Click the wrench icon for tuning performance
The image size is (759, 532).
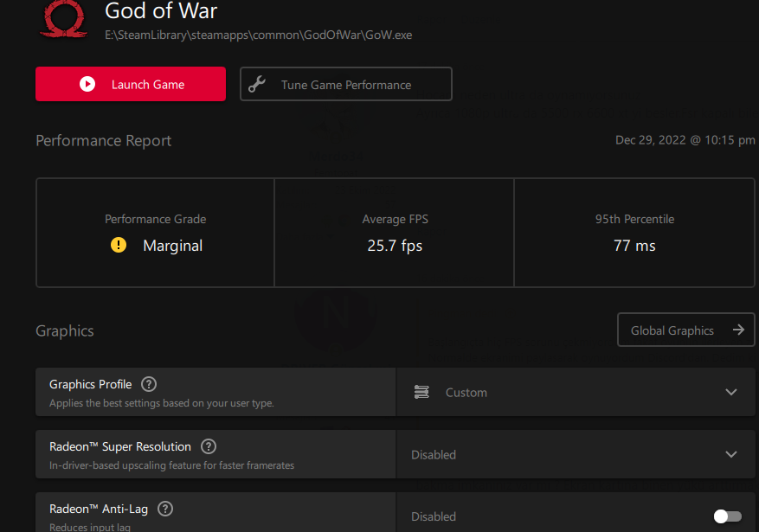click(257, 84)
